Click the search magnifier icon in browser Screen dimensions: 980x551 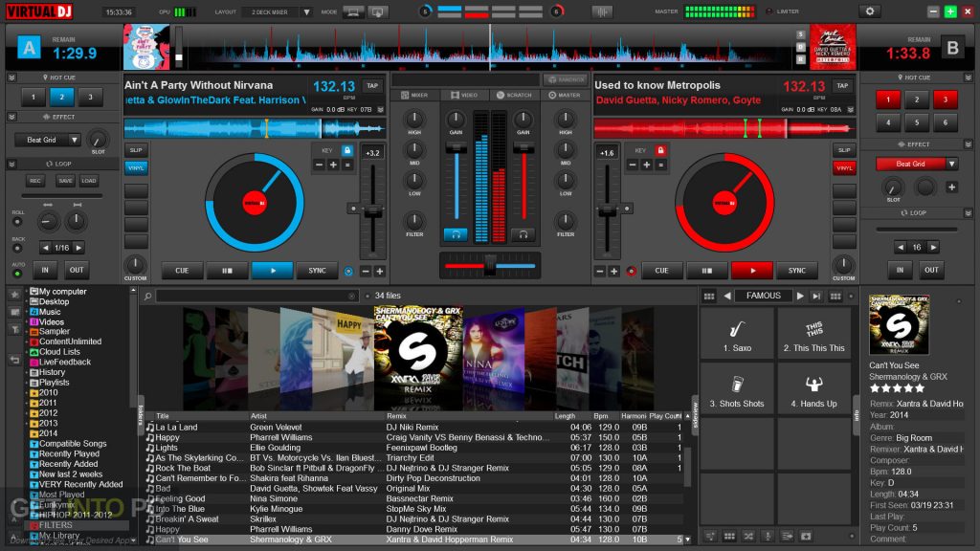click(x=148, y=297)
